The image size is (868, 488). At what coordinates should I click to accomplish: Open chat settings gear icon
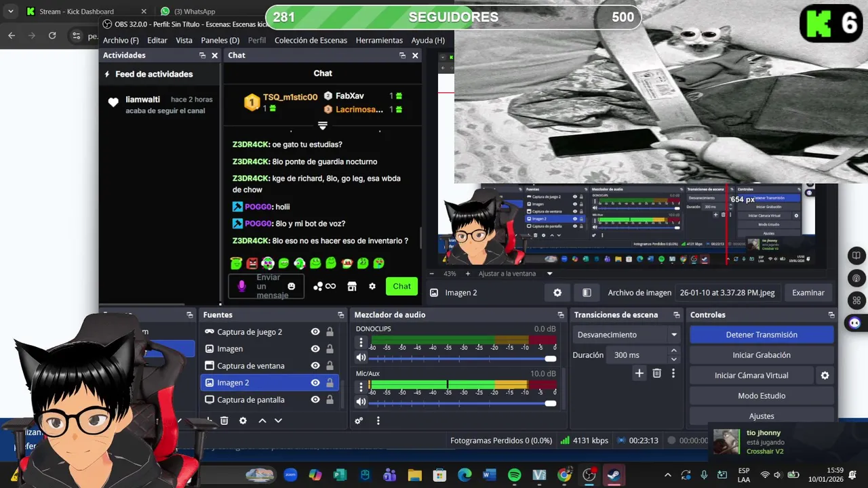click(372, 286)
